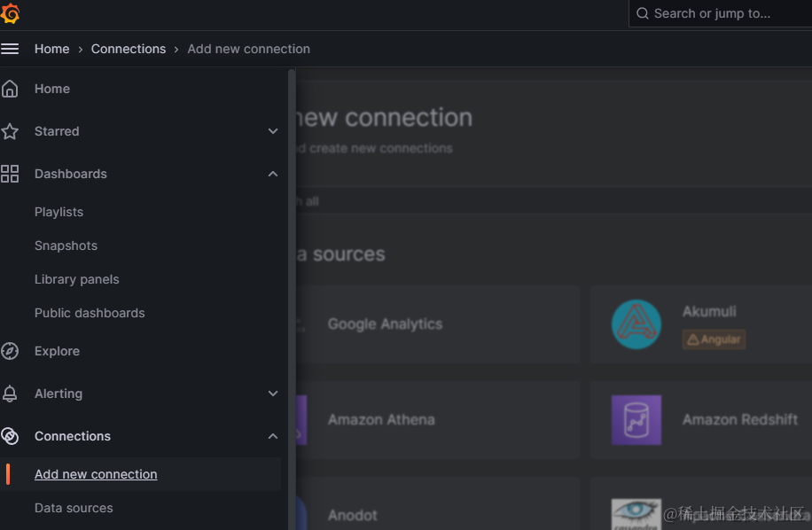Click the Starred star icon
812x530 pixels.
[10, 131]
